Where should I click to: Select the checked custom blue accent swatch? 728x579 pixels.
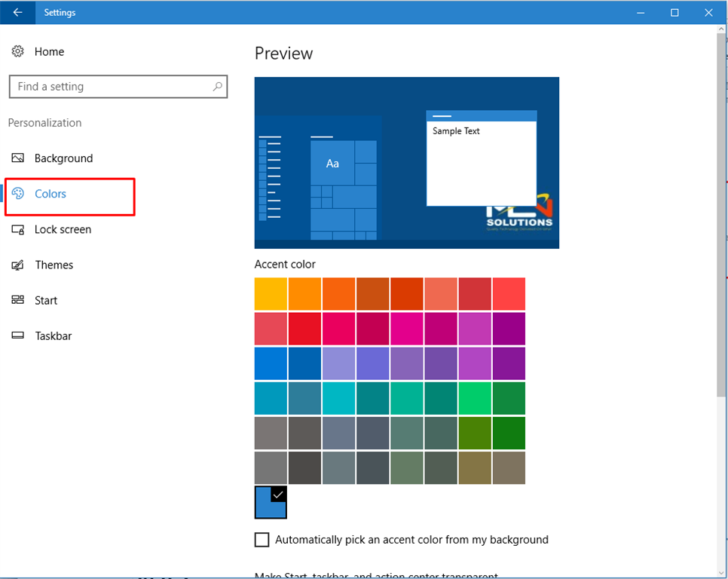(271, 502)
